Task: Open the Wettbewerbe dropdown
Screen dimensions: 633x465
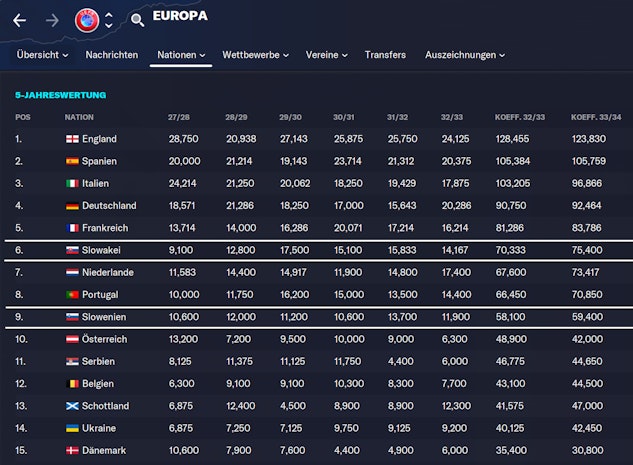Action: point(255,54)
